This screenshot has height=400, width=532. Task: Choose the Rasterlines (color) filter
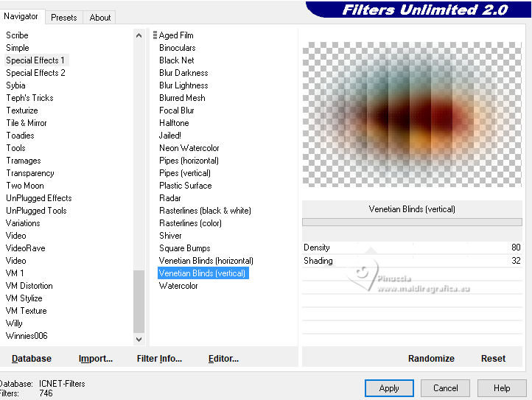[190, 223]
